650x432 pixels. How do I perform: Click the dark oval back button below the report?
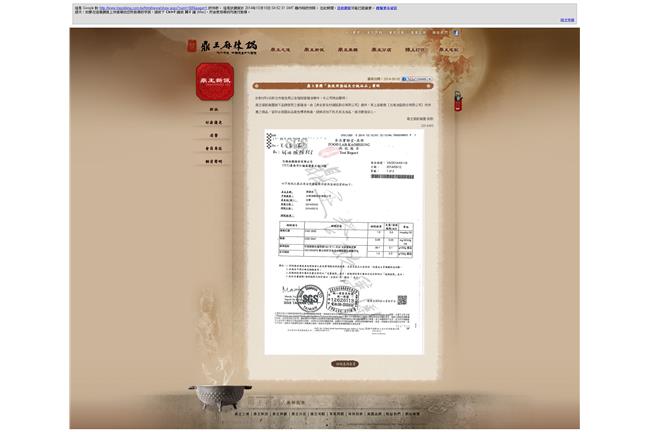[345, 364]
